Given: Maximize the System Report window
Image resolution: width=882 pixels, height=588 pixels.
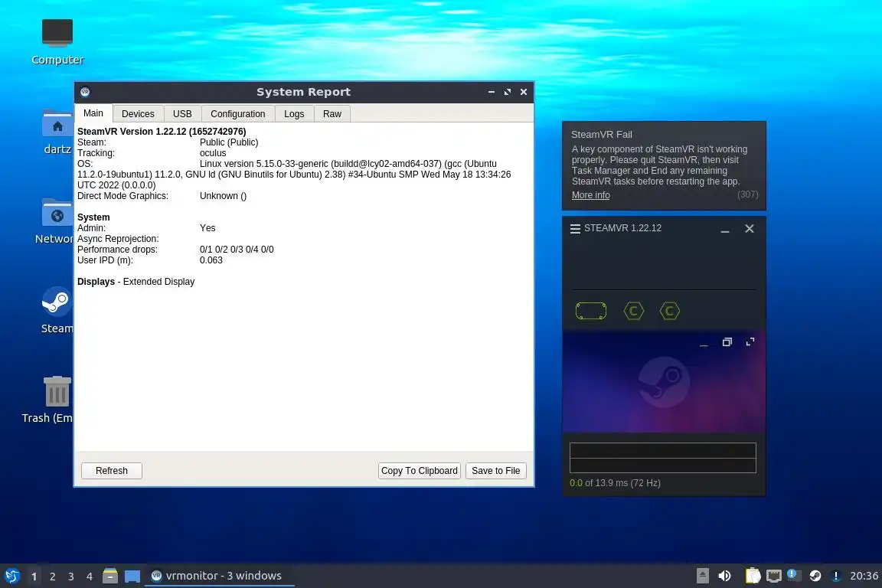Looking at the screenshot, I should point(508,92).
